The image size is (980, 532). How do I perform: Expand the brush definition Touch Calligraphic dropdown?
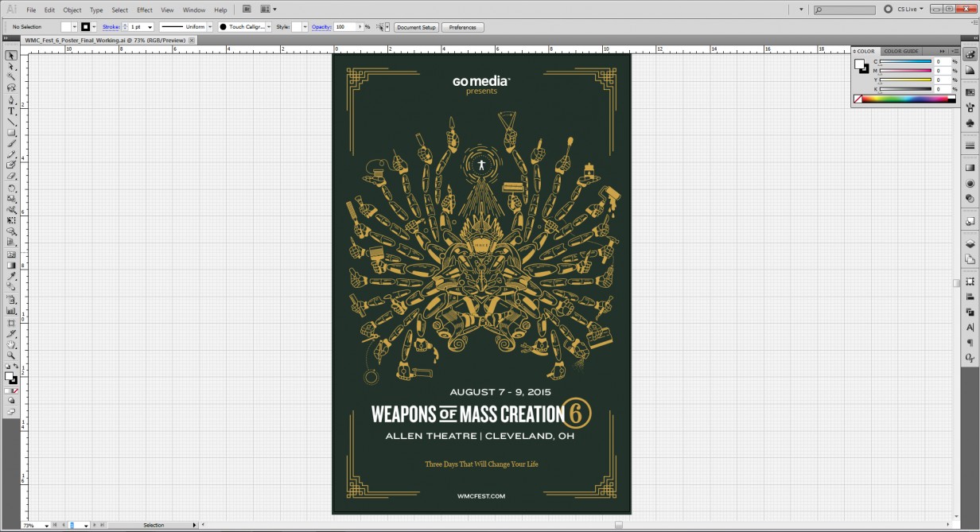coord(268,26)
